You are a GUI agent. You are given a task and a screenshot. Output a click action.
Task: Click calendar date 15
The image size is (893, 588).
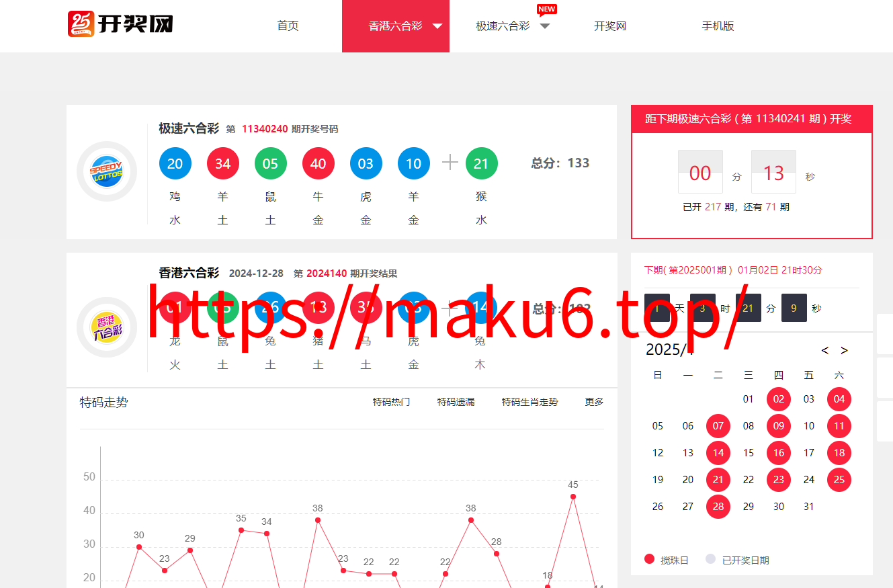tap(749, 453)
